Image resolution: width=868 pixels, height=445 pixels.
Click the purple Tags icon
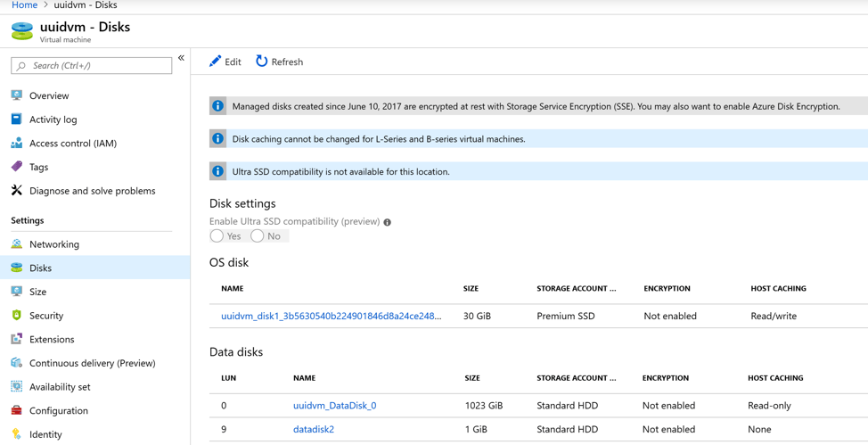17,167
